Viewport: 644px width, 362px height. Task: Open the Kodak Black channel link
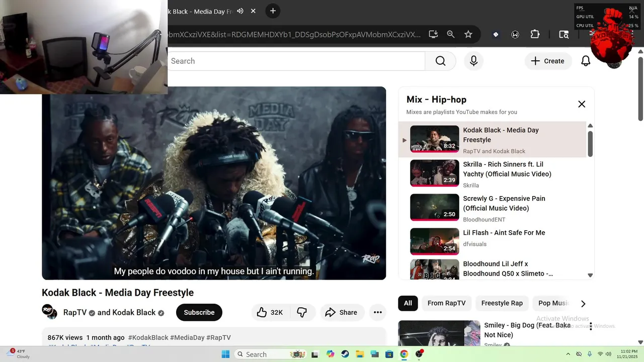(x=134, y=313)
